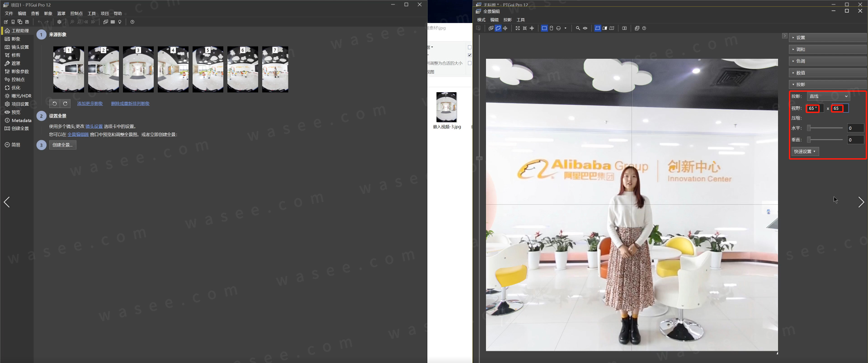The width and height of the screenshot is (868, 363).
Task: Select source image thumbnail 7
Action: point(275,69)
